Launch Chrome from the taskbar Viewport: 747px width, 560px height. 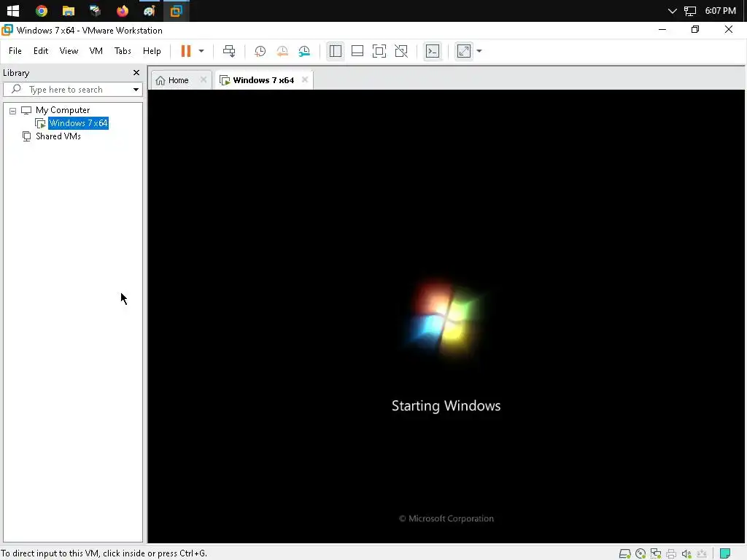[42, 10]
